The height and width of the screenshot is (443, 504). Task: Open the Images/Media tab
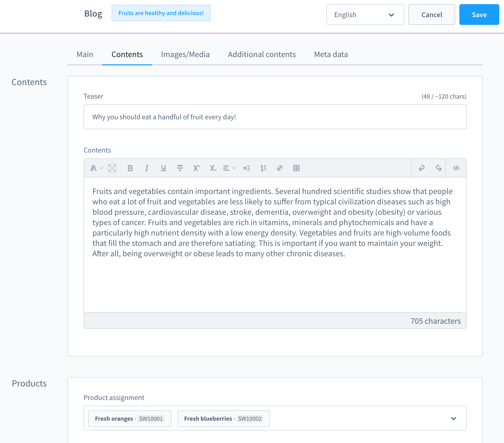[x=185, y=54]
